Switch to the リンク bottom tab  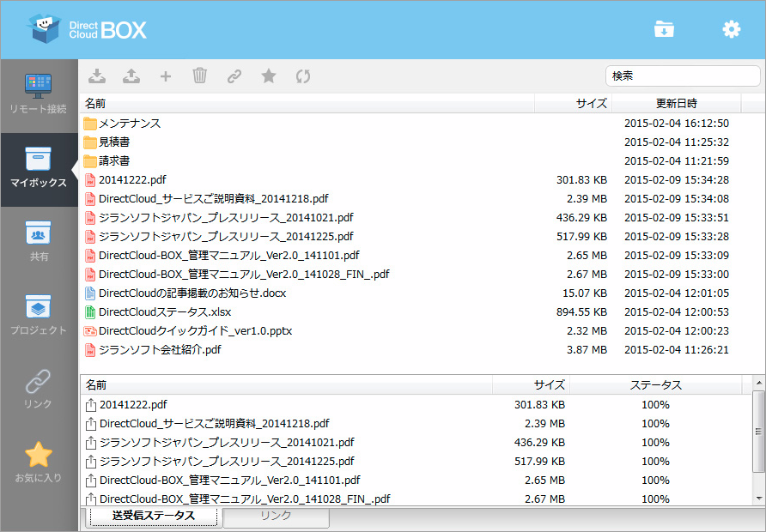276,516
